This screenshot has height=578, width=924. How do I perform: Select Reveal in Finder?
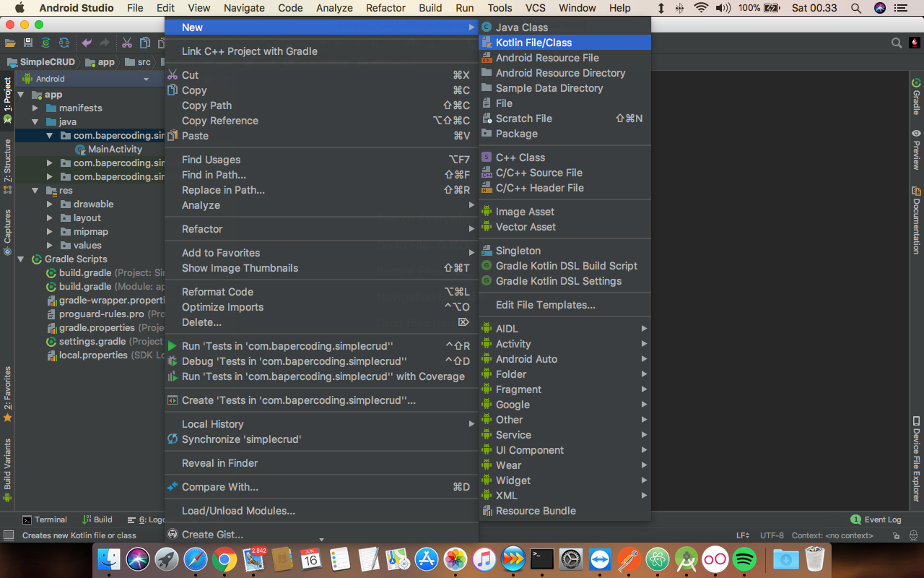[321, 463]
